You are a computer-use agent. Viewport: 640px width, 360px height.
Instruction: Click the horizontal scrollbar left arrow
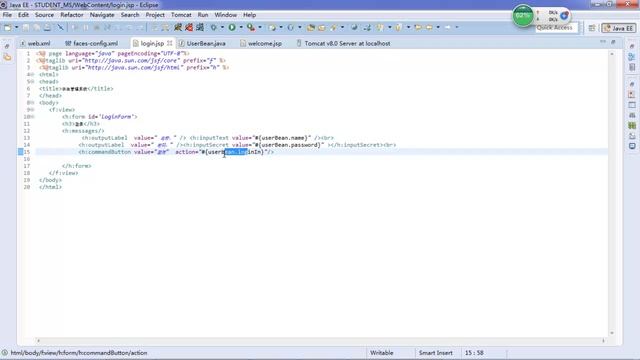[x=38, y=340]
